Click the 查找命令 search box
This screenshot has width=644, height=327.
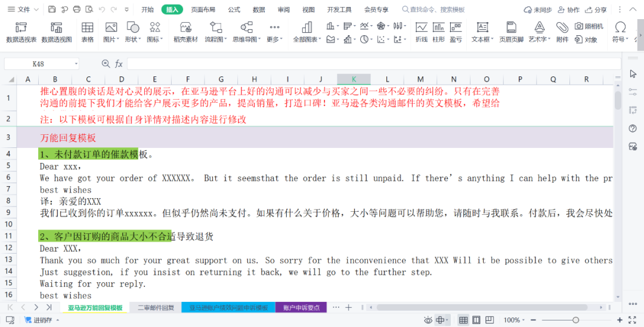(x=434, y=10)
